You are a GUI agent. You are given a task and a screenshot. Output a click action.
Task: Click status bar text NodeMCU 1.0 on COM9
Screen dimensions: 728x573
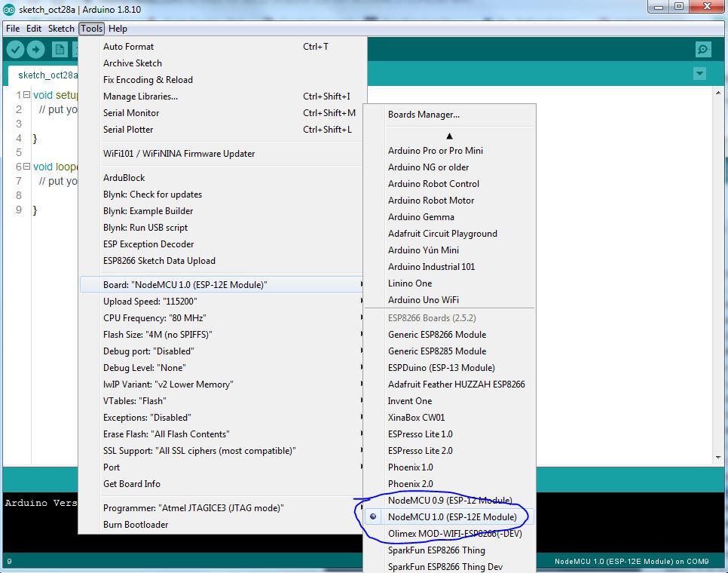(632, 562)
